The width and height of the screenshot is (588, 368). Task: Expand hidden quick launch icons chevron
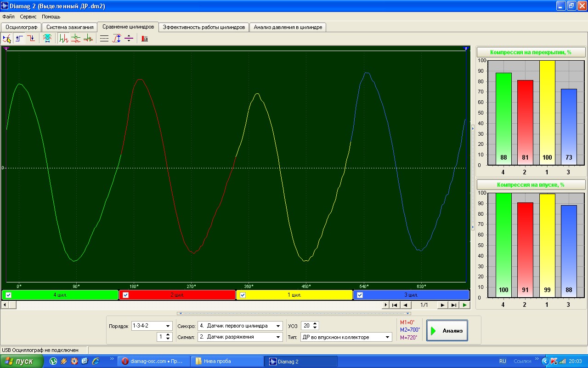pyautogui.click(x=112, y=359)
